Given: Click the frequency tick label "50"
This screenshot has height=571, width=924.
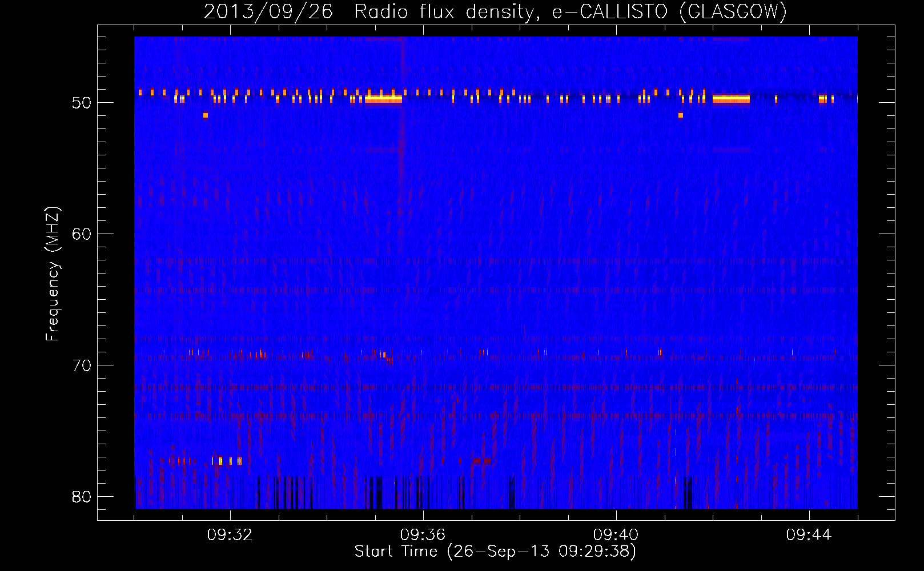Looking at the screenshot, I should click(82, 103).
